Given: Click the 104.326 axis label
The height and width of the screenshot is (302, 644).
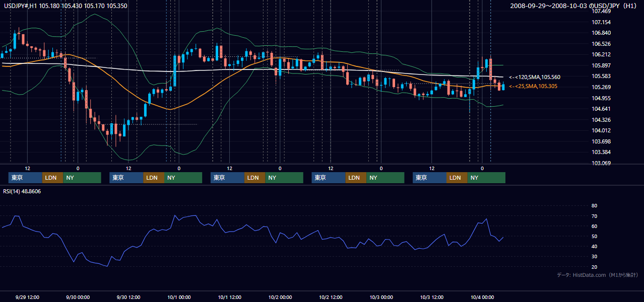Looking at the screenshot, I should click(602, 120).
